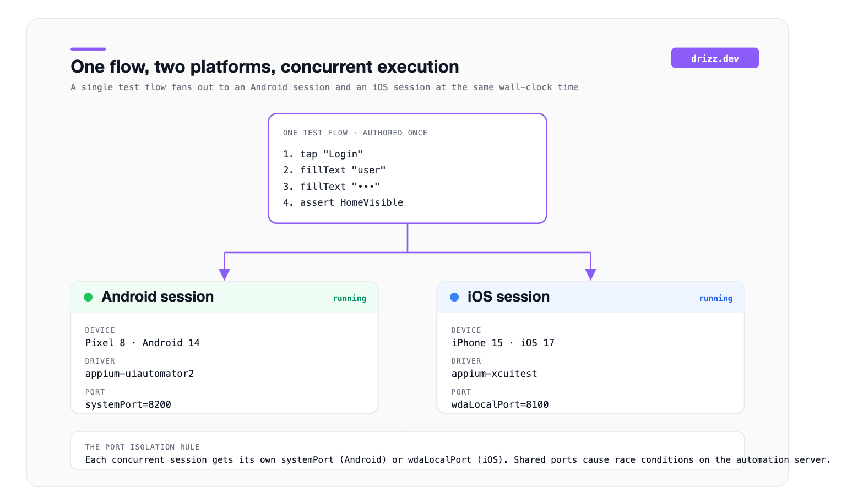
Task: Click DRIVER label in Android session card
Action: pos(100,361)
